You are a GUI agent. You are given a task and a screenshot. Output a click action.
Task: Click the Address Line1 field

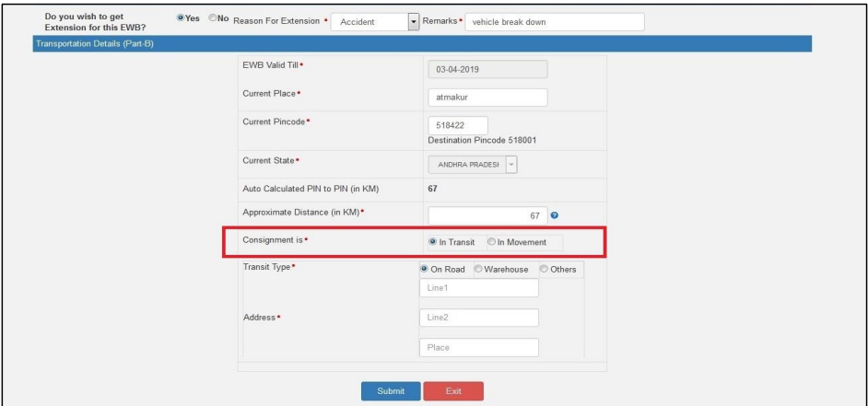pyautogui.click(x=478, y=288)
